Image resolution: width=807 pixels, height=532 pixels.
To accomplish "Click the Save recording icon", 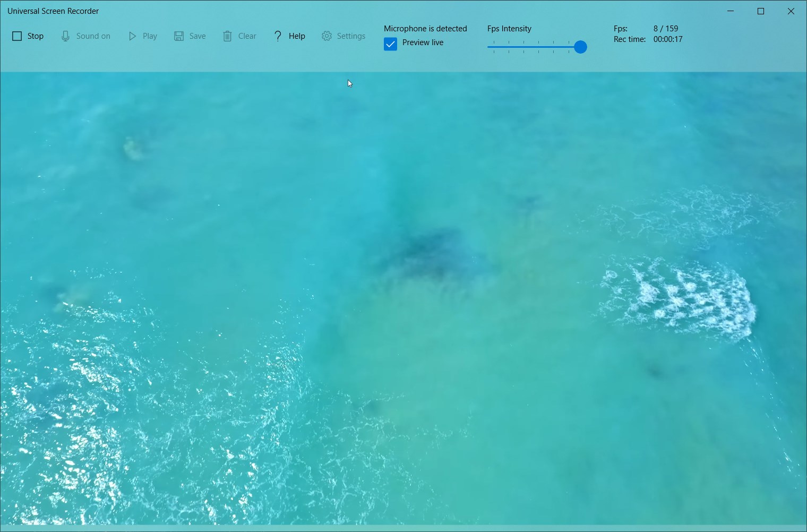I will coord(178,36).
